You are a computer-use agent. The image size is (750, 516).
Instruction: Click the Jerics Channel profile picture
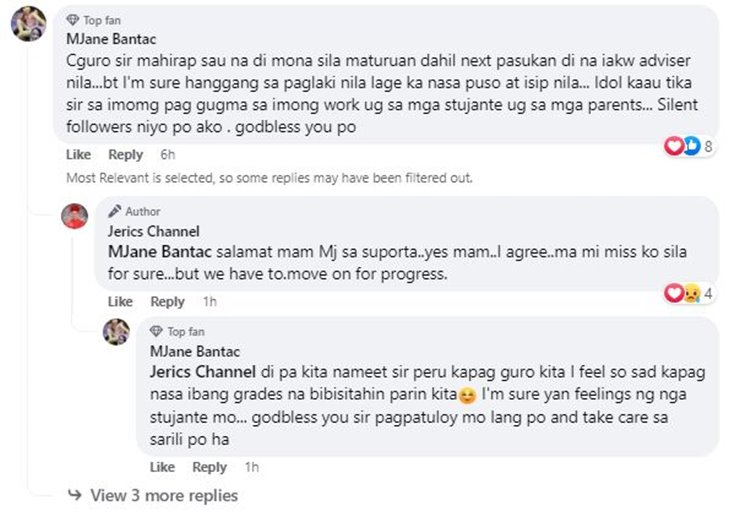(74, 215)
